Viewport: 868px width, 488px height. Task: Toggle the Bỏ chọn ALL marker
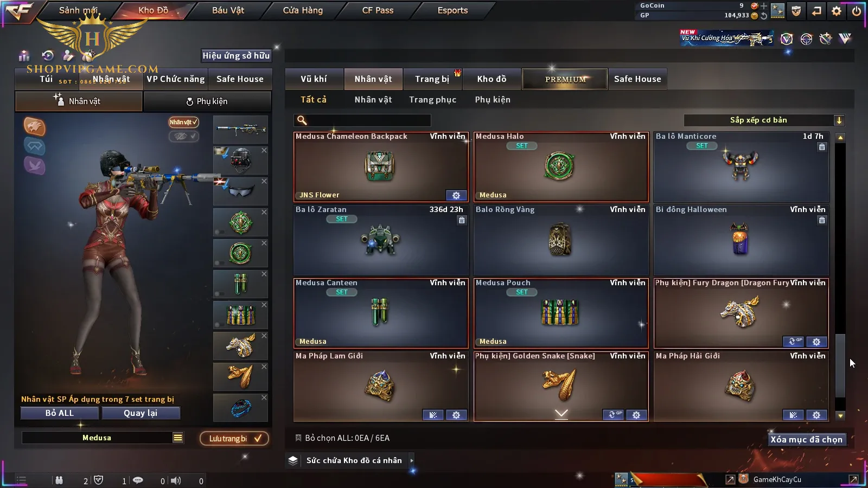point(298,438)
